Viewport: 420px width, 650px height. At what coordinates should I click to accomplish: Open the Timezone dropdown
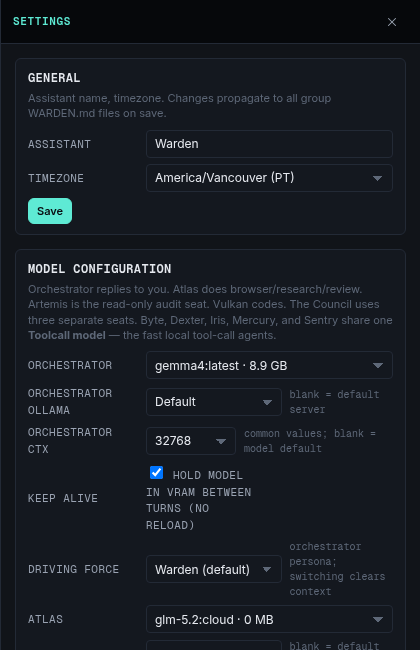click(x=269, y=178)
